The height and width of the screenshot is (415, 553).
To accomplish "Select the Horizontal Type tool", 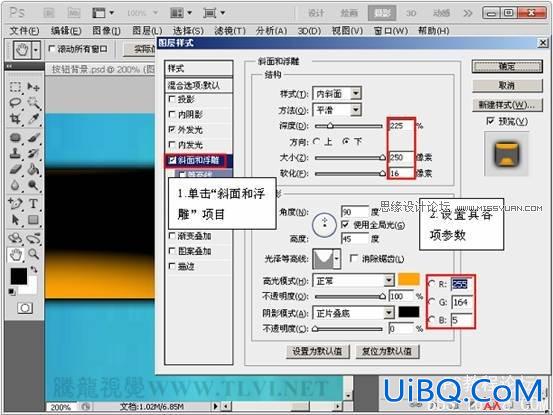I will 34,203.
